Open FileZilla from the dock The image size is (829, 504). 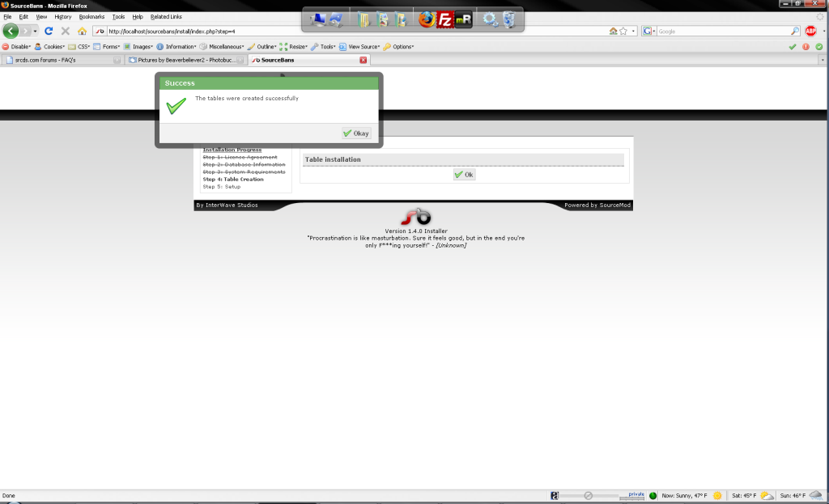[445, 20]
